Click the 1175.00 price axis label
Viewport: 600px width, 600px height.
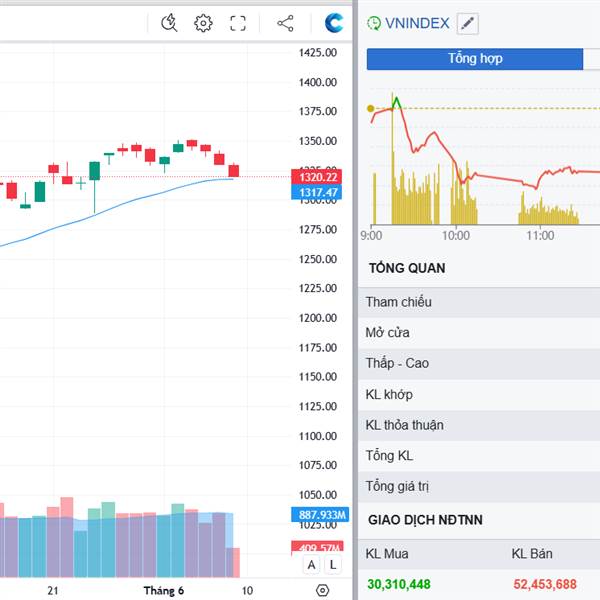click(318, 348)
